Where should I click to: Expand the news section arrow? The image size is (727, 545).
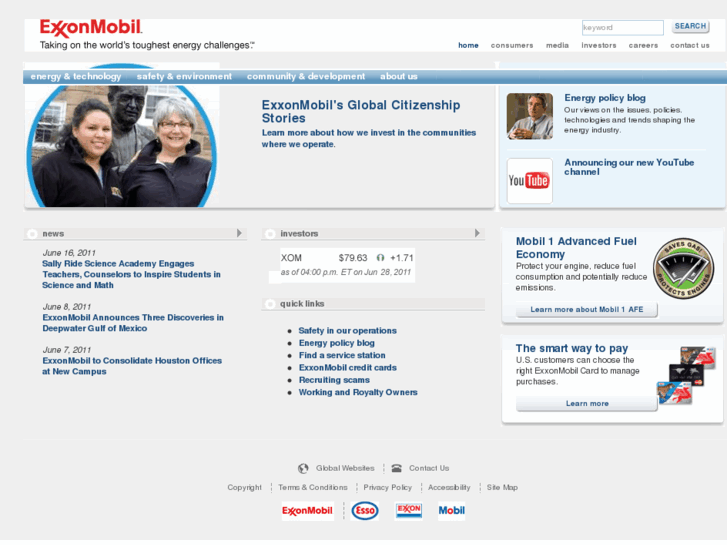239,233
